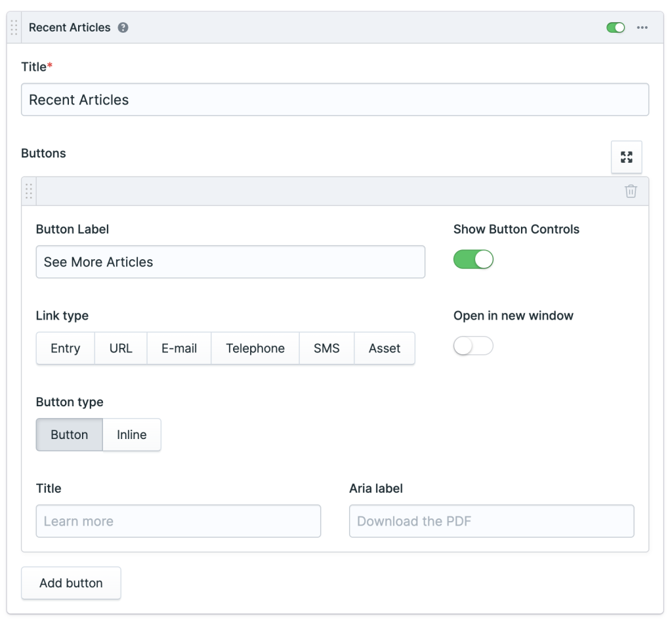Select the Entry link type
672x626 pixels.
[65, 348]
